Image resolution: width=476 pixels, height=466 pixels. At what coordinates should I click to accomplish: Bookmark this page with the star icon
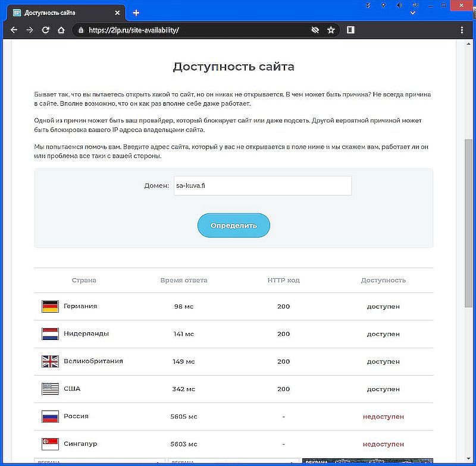331,30
